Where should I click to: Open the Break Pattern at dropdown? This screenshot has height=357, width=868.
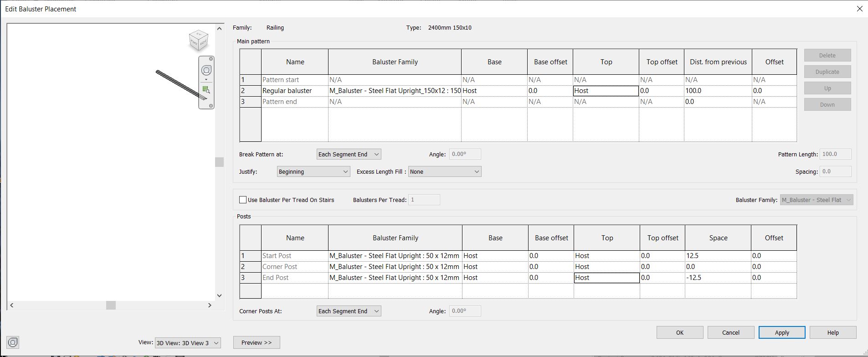click(x=349, y=154)
